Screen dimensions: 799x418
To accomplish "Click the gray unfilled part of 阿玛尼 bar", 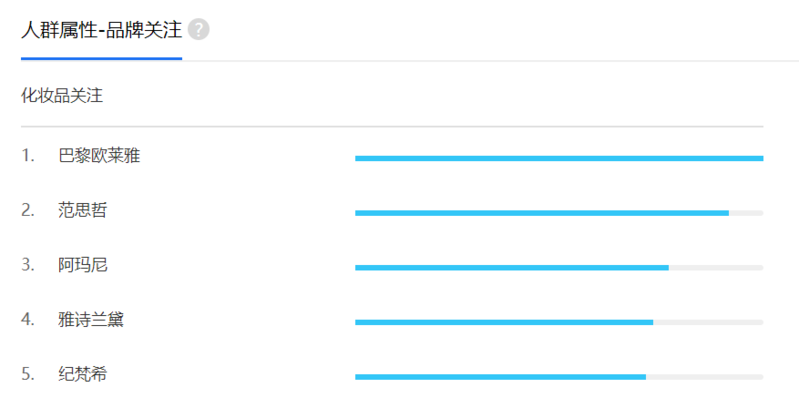I will [x=716, y=268].
